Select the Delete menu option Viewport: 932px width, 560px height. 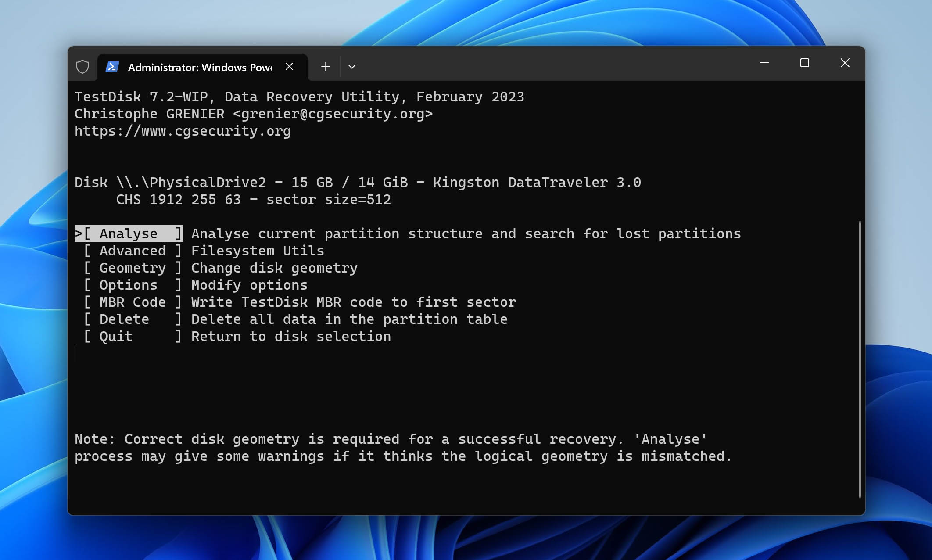pos(133,319)
